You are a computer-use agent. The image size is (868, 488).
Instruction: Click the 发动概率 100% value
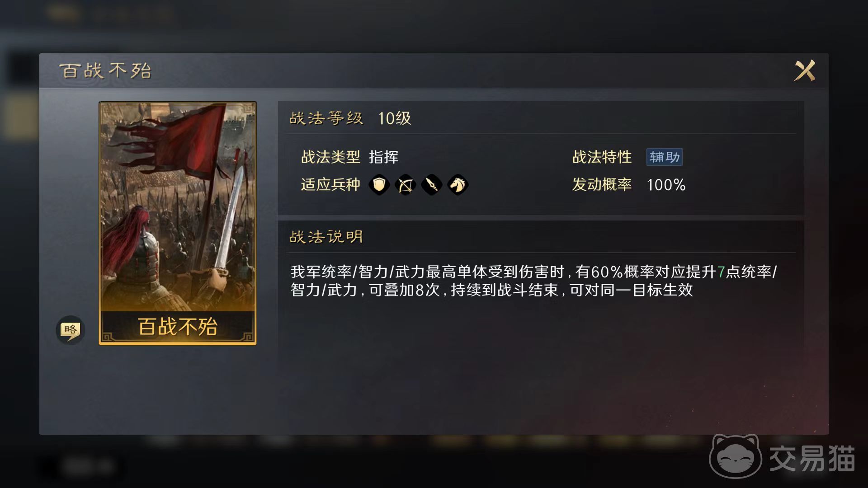[x=666, y=185]
